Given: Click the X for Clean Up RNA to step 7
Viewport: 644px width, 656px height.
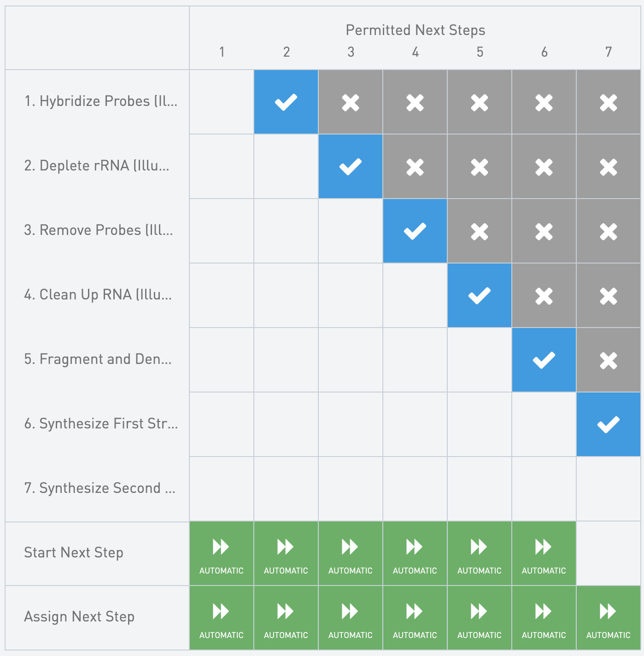Looking at the screenshot, I should (609, 295).
